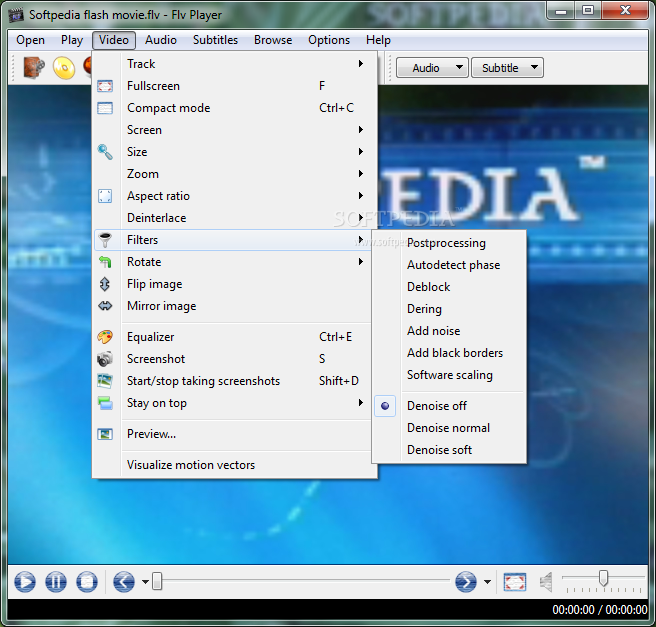Toggle Add black borders filter
656x627 pixels.
pyautogui.click(x=449, y=353)
